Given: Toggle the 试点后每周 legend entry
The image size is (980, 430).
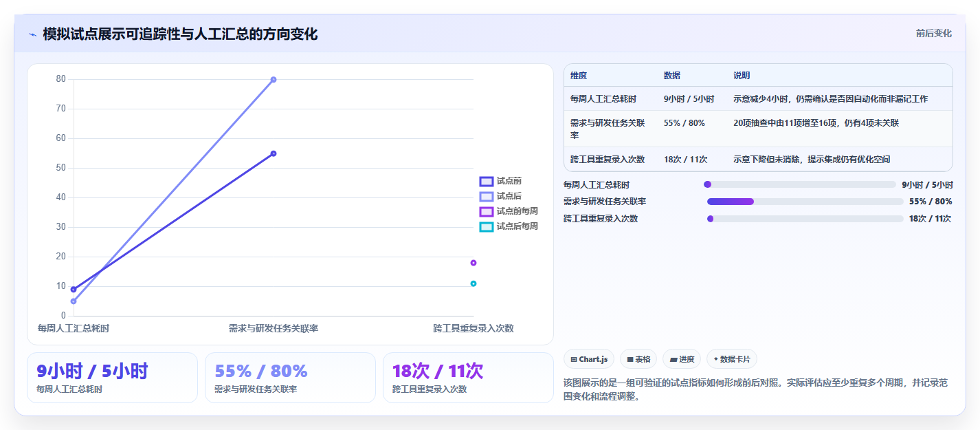Looking at the screenshot, I should (509, 226).
